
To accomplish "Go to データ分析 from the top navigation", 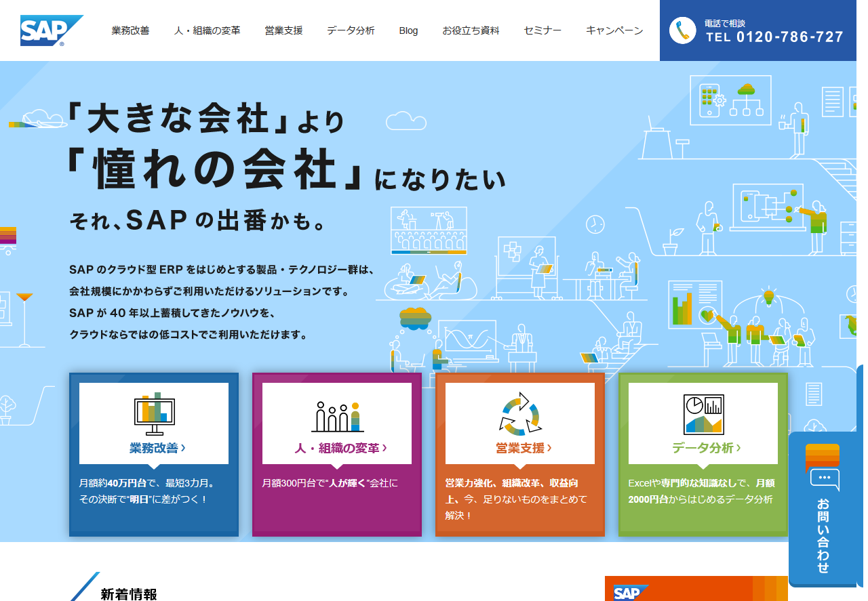I will coord(351,30).
